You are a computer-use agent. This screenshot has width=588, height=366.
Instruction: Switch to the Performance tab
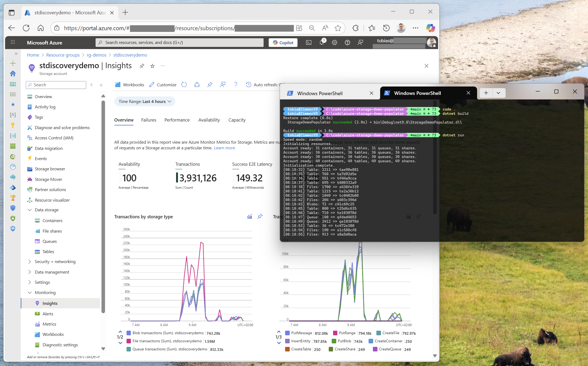(177, 120)
